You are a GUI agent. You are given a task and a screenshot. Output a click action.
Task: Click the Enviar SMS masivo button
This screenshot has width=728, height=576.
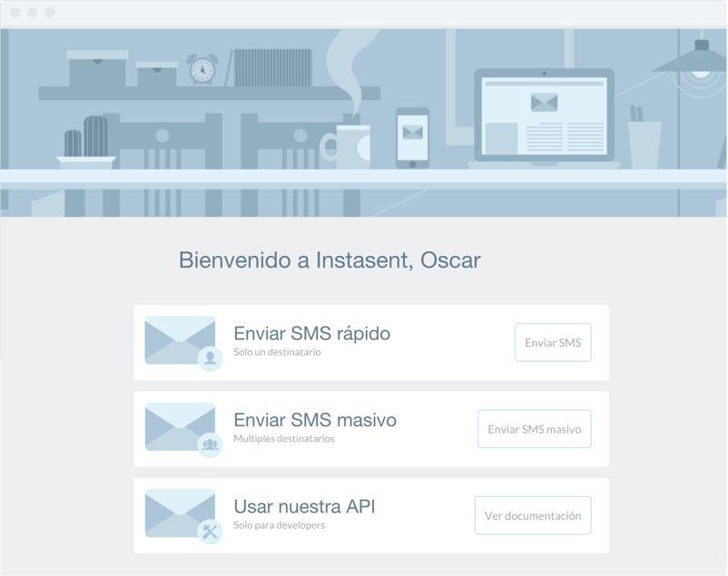tap(535, 429)
